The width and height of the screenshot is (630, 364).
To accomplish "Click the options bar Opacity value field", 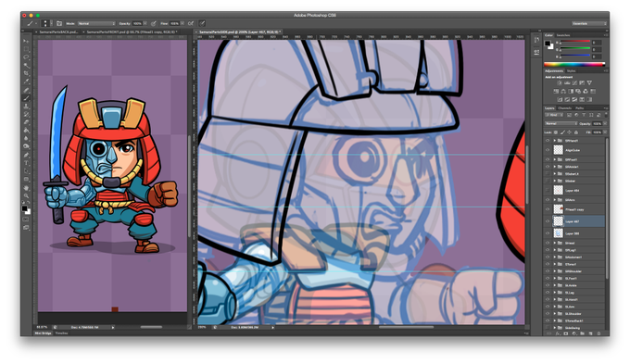I will pos(137,24).
